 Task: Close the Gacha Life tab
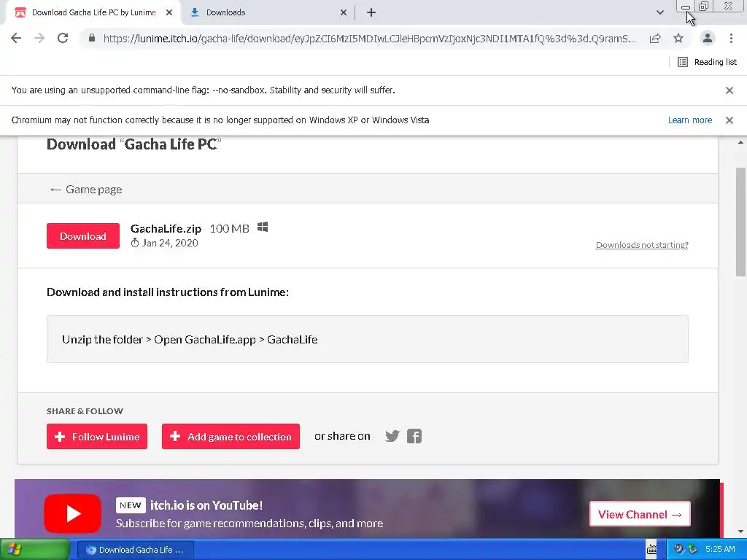[x=169, y=12]
